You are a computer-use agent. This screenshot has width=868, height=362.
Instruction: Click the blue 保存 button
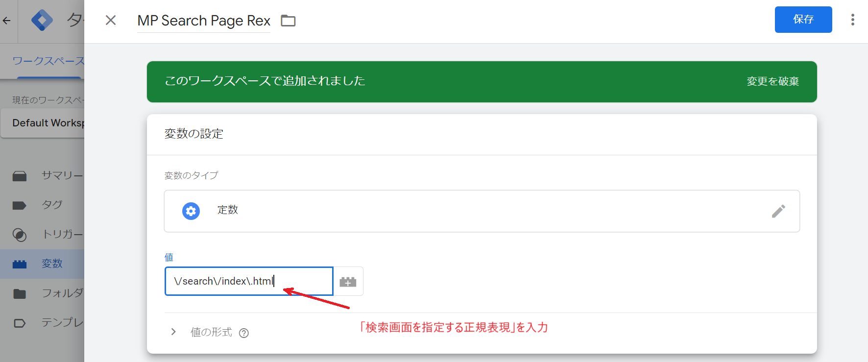click(803, 20)
